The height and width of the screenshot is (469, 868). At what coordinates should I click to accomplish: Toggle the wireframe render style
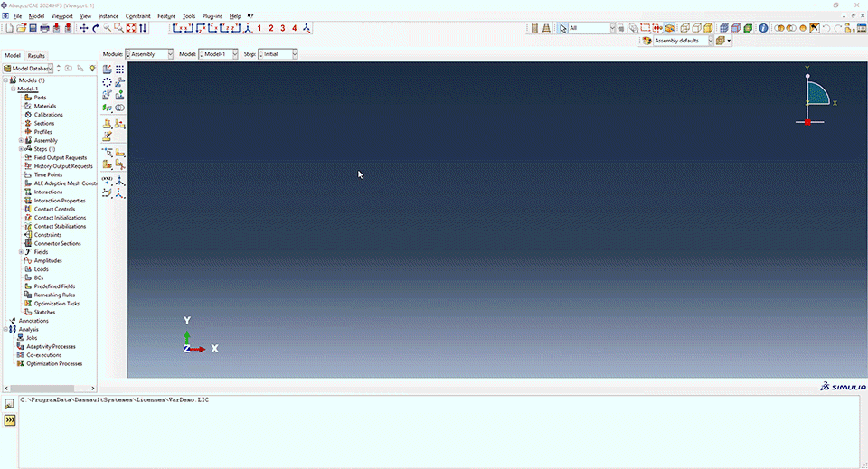point(684,28)
